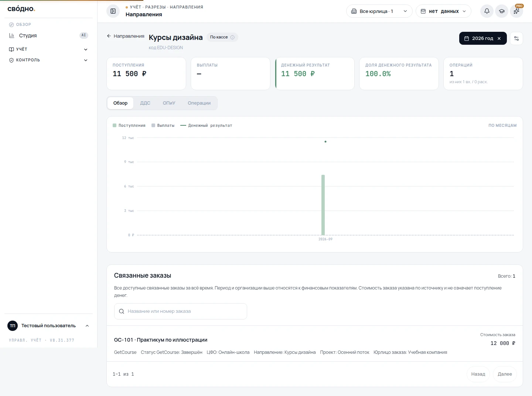Switch to the ДДС tab
The image size is (532, 396).
coord(145,103)
